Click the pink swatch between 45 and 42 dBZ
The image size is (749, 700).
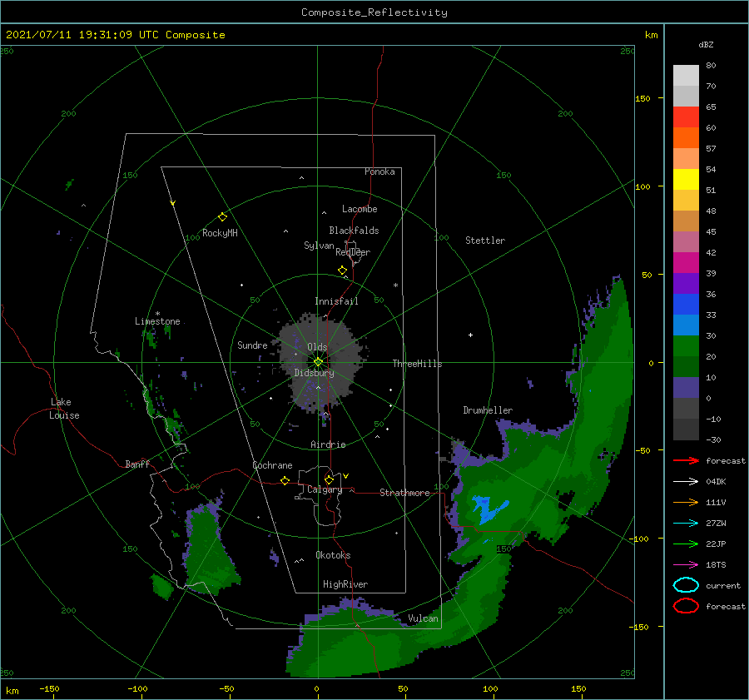click(x=686, y=242)
